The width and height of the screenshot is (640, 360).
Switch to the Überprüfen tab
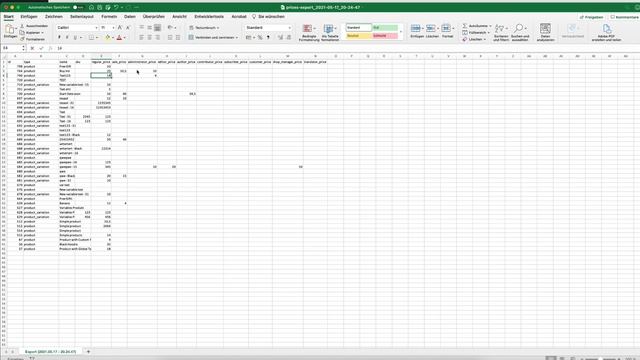tap(154, 17)
